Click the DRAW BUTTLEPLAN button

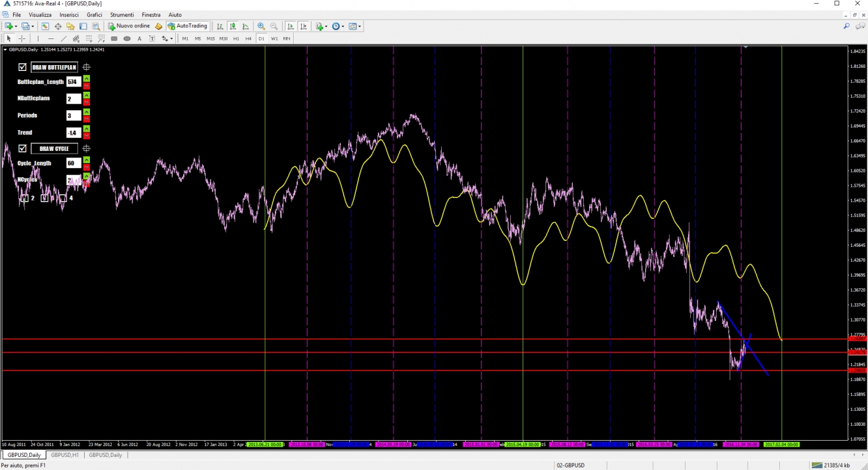pos(54,67)
